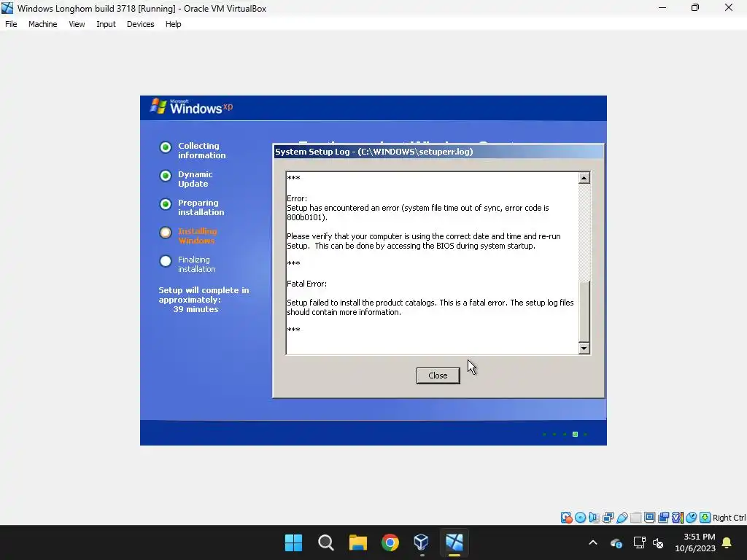
Task: Click the Right Ctrl host key label
Action: coord(729,518)
